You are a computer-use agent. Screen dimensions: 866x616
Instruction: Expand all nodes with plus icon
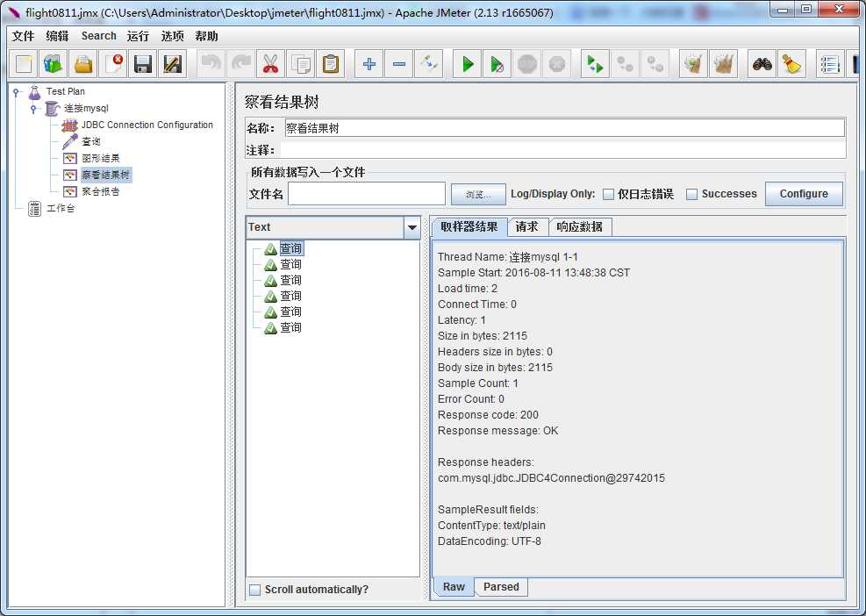(x=369, y=64)
